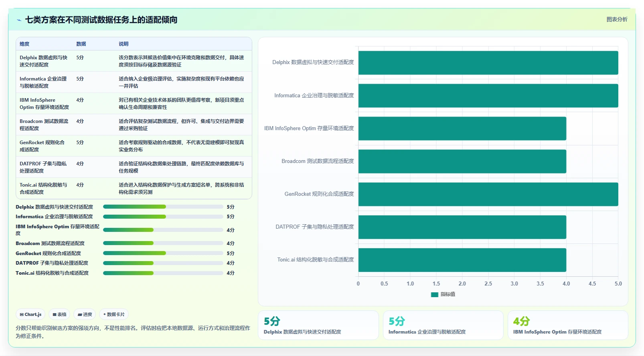Toggle the 指标值 legend swatch
644x356 pixels.
[435, 294]
